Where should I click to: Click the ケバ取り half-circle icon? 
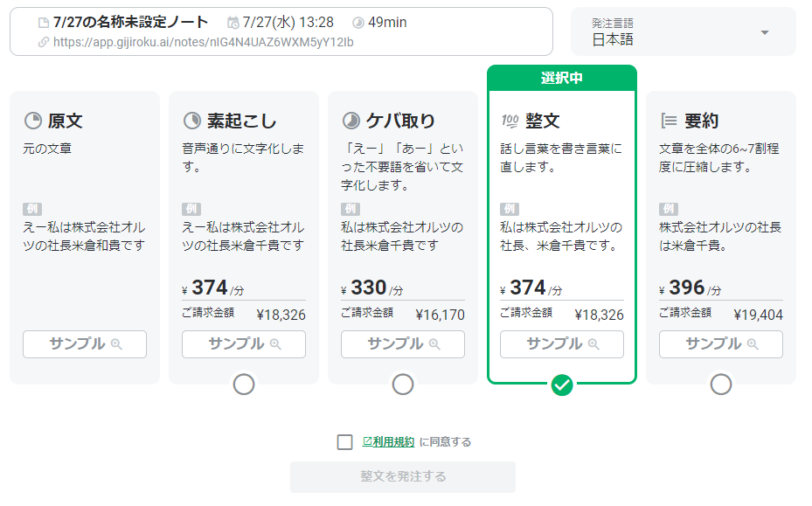[351, 121]
